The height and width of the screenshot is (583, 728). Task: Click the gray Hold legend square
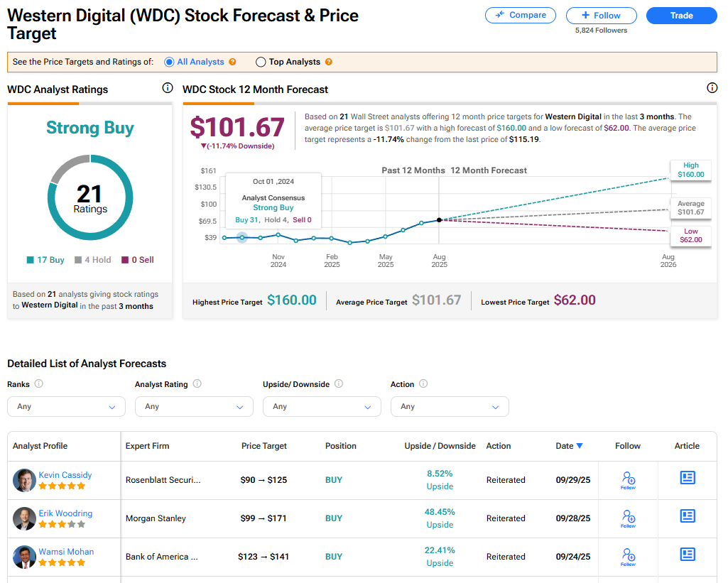(x=78, y=260)
